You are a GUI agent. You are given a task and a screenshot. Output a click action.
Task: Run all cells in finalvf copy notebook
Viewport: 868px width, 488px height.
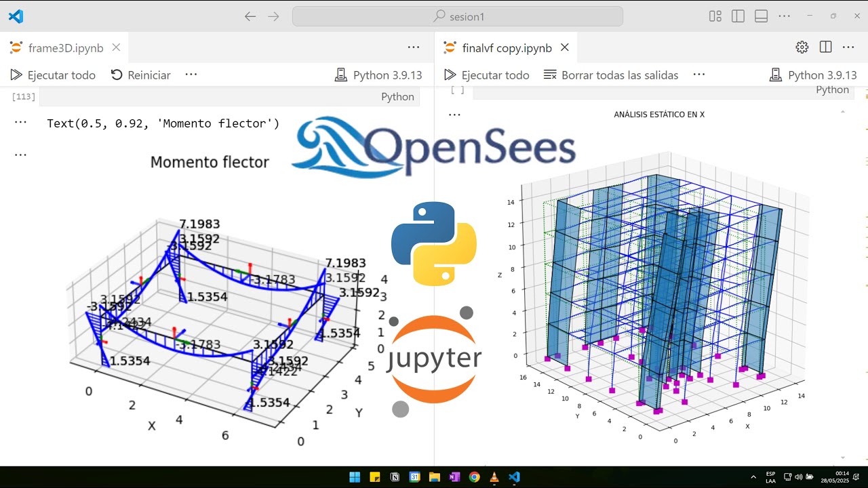click(x=486, y=75)
